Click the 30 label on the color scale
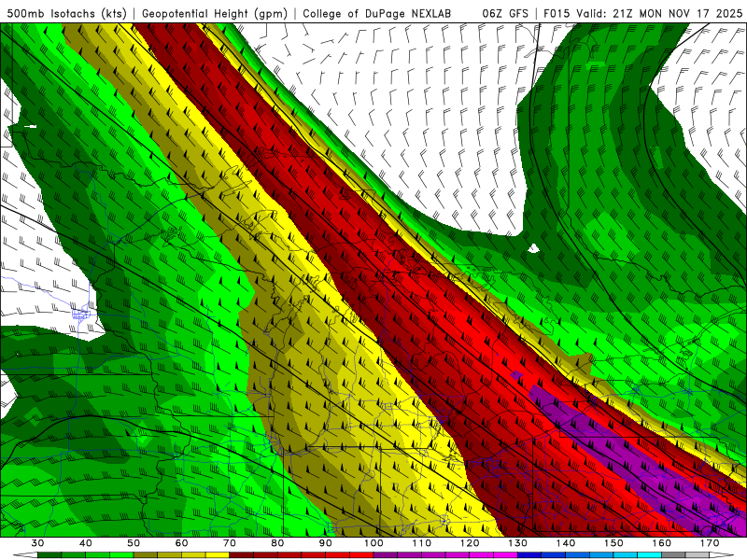The height and width of the screenshot is (560, 747). tap(37, 543)
